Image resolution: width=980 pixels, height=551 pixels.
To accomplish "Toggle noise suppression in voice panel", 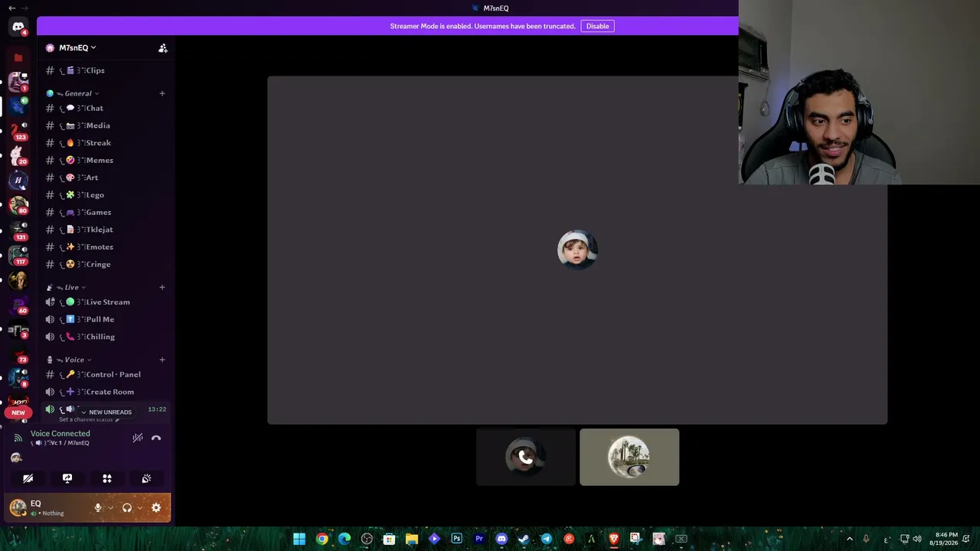I will pos(138,438).
